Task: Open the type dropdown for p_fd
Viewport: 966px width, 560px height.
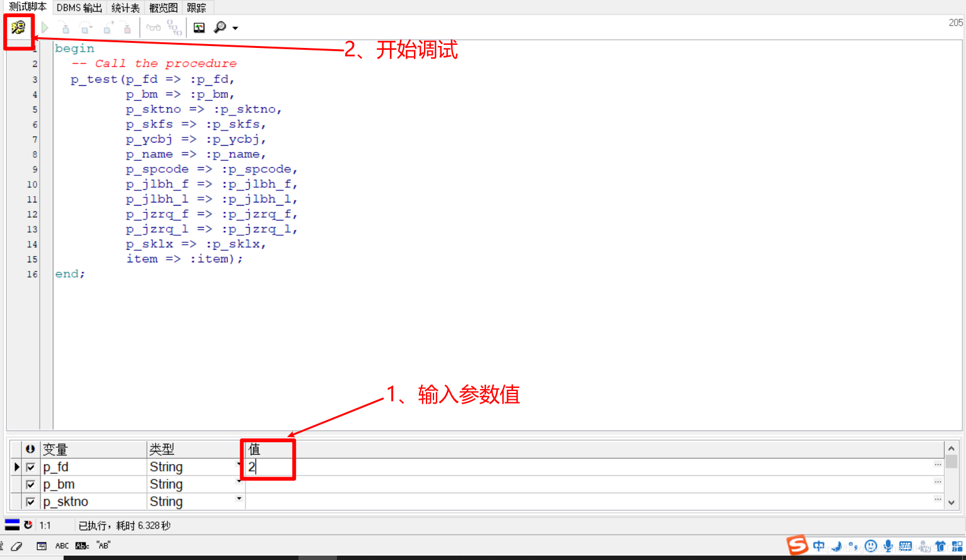Action: click(x=239, y=464)
